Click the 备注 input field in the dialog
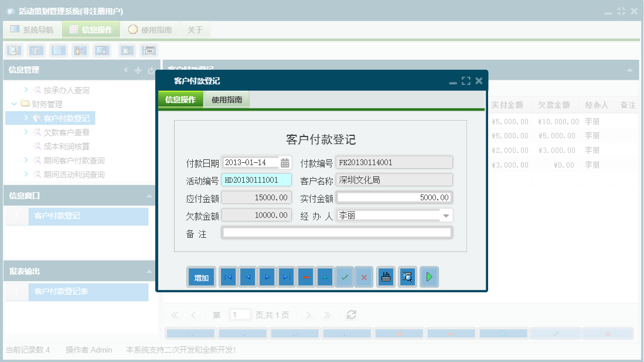 click(336, 232)
